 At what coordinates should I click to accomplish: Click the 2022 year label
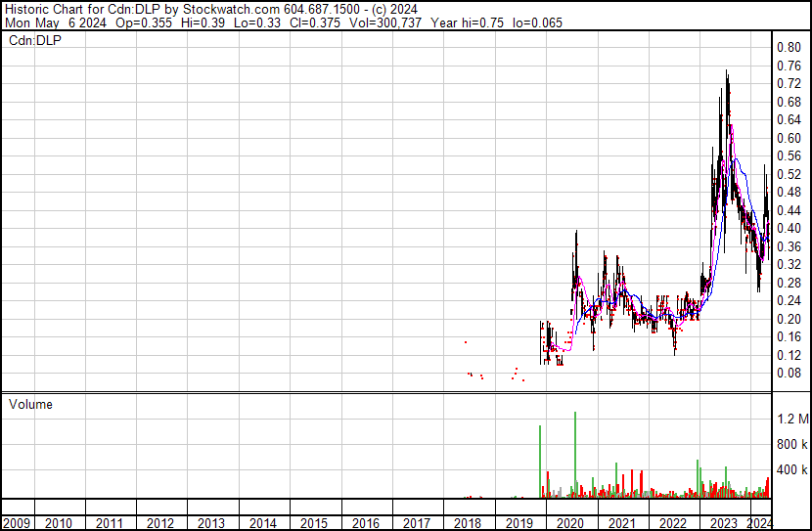[x=672, y=523]
